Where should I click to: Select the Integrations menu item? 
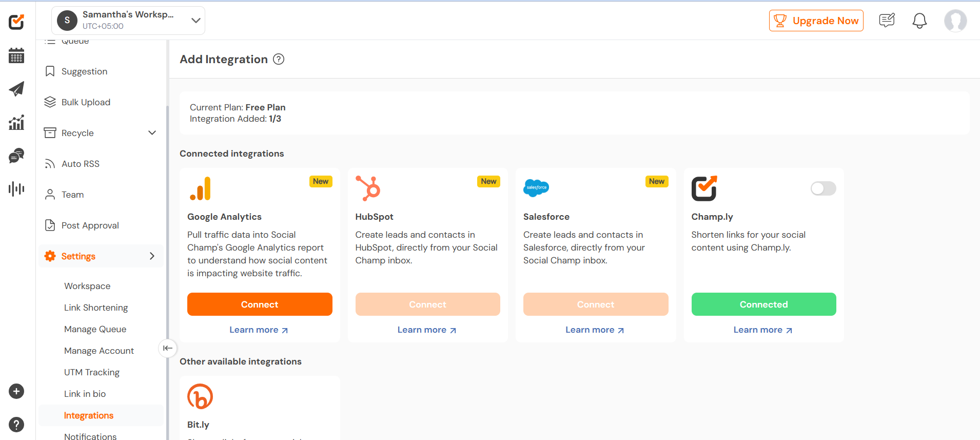(x=101, y=415)
